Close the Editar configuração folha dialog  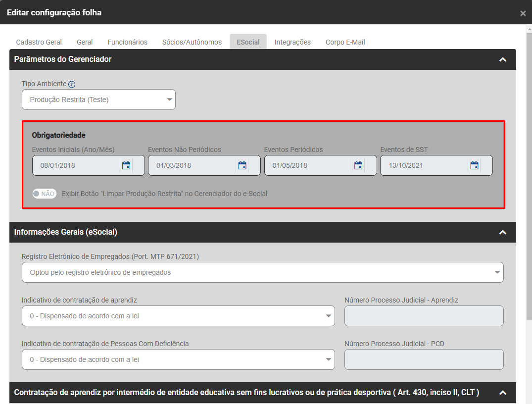click(x=523, y=13)
